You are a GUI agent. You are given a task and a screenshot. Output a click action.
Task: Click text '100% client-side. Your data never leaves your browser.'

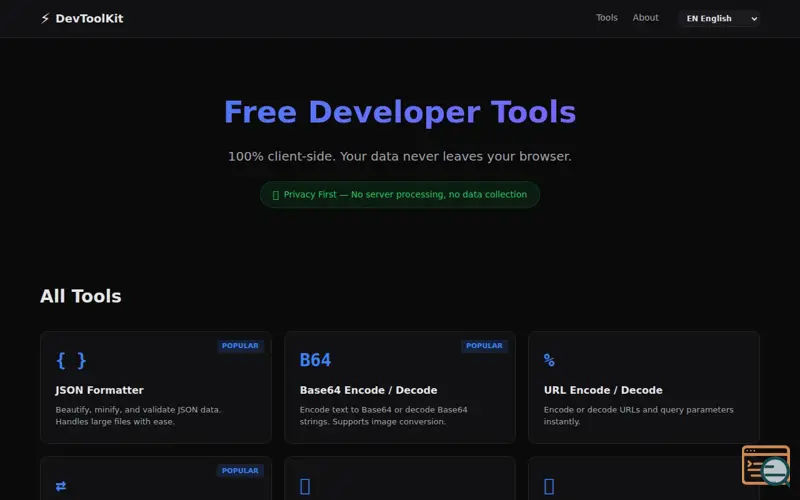coord(400,156)
